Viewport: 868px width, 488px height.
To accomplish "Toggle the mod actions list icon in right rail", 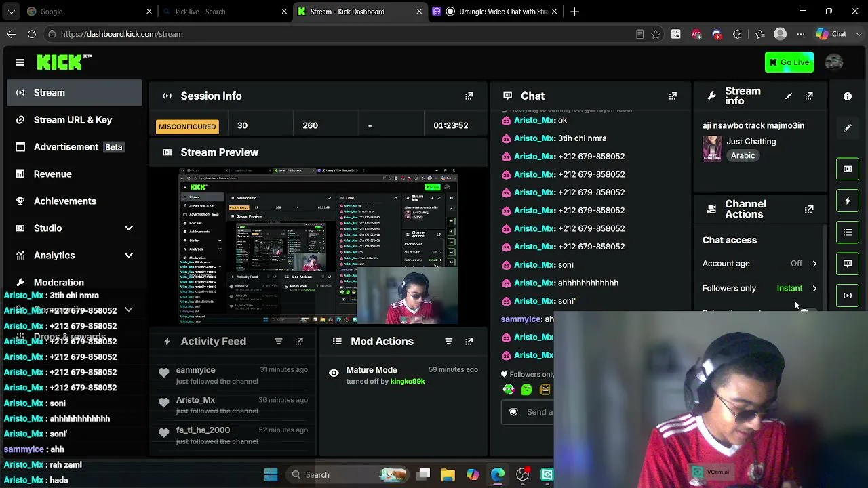I will pos(848,232).
